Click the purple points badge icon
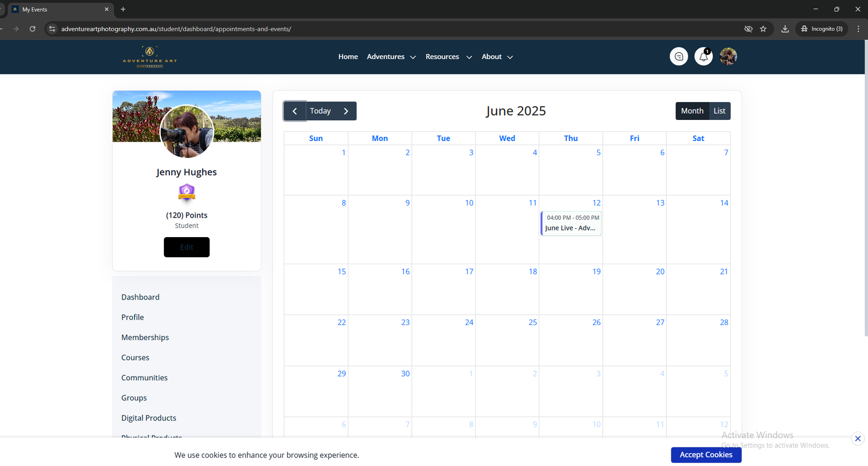This screenshot has height=466, width=868. [187, 192]
